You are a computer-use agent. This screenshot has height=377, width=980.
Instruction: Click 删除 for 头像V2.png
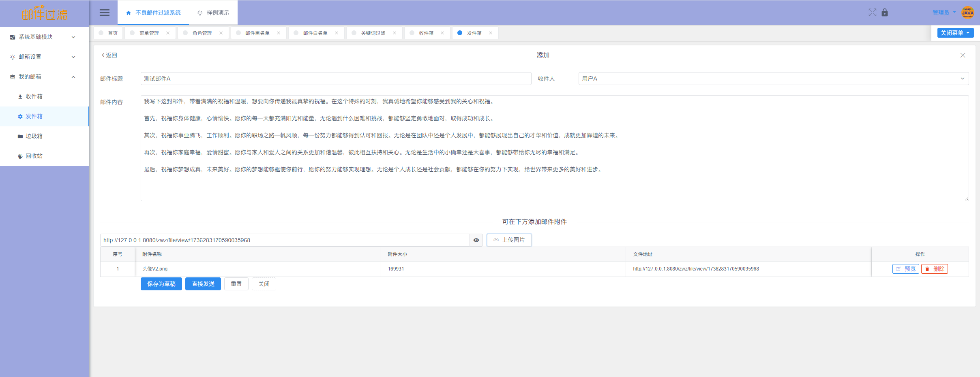click(935, 269)
